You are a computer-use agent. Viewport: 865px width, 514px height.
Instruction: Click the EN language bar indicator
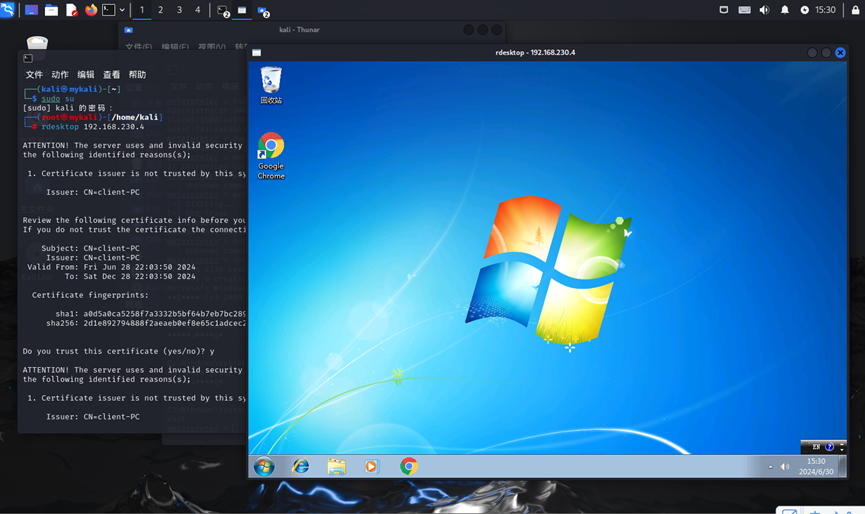[816, 447]
